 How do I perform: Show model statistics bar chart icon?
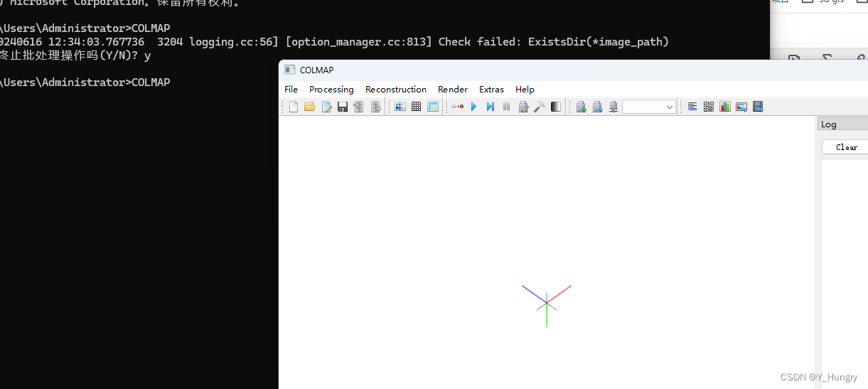click(x=725, y=107)
